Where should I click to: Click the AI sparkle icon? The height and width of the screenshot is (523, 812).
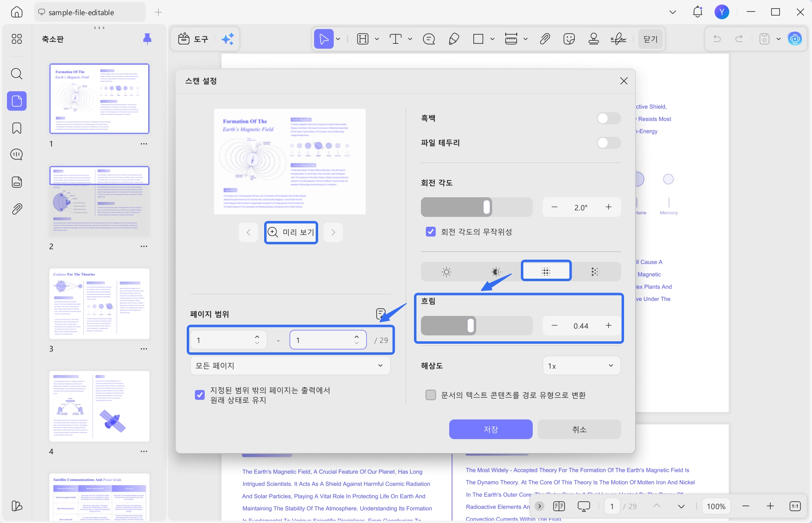(228, 39)
